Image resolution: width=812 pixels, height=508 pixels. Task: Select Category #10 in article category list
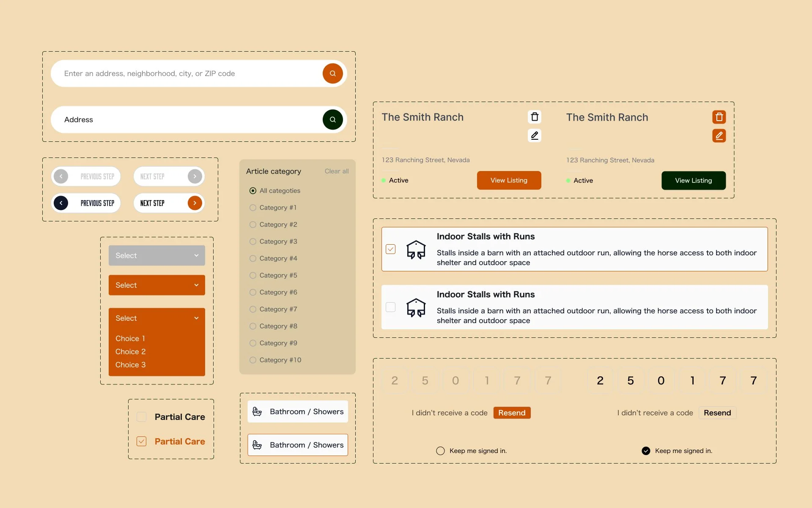coord(276,360)
